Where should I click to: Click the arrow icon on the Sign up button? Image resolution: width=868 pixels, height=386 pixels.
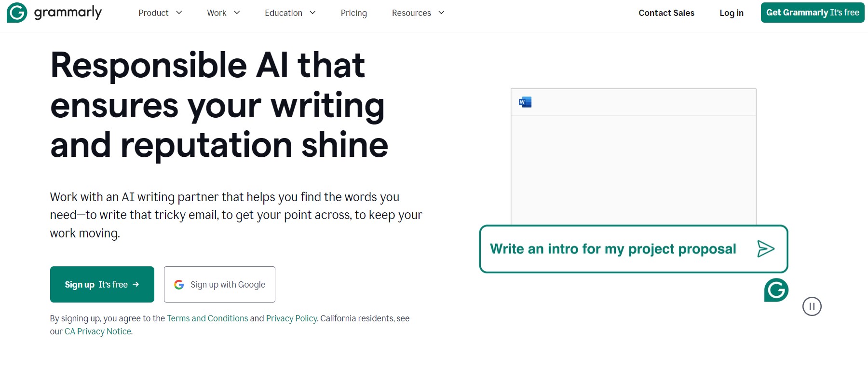(136, 284)
